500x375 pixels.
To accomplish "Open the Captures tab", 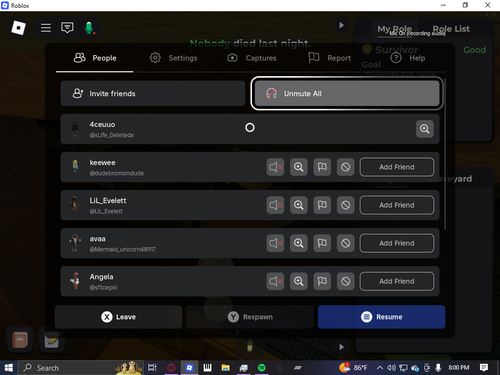I will [x=252, y=58].
